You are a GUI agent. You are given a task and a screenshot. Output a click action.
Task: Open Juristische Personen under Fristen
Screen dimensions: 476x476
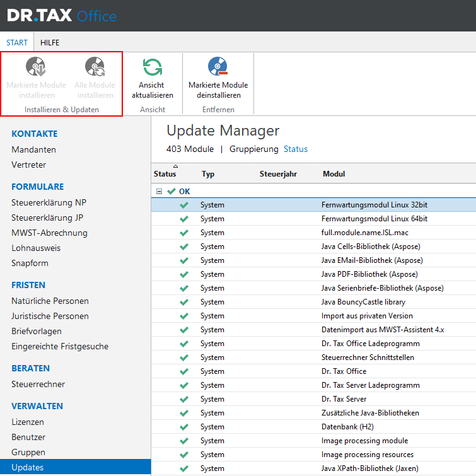tap(50, 316)
